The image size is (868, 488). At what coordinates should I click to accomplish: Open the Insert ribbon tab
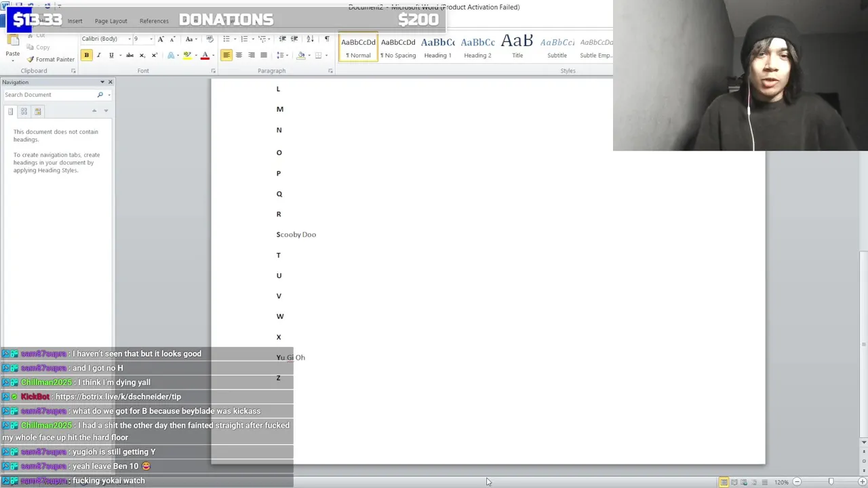point(75,21)
